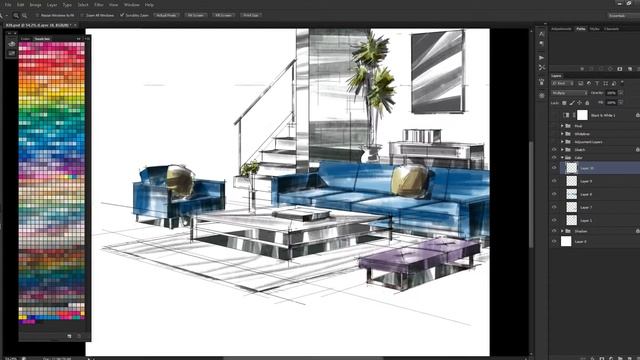Lock image pixels brush icon
The width and height of the screenshot is (640, 360).
[x=572, y=103]
